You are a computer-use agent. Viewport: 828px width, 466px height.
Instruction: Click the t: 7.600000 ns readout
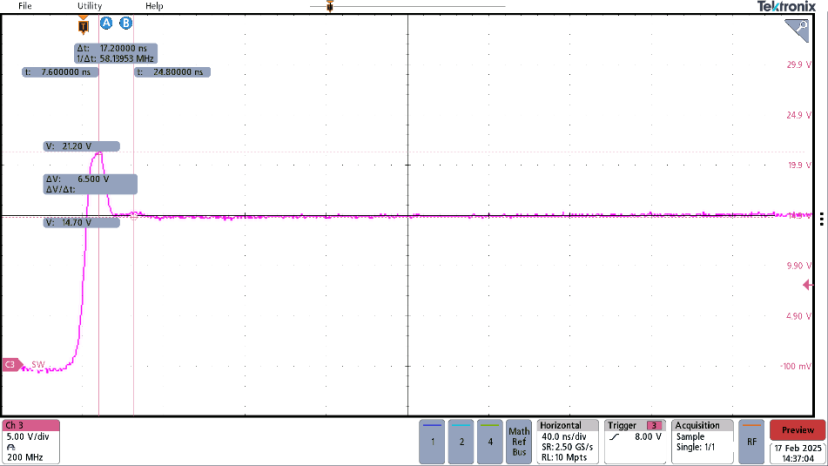(60, 72)
